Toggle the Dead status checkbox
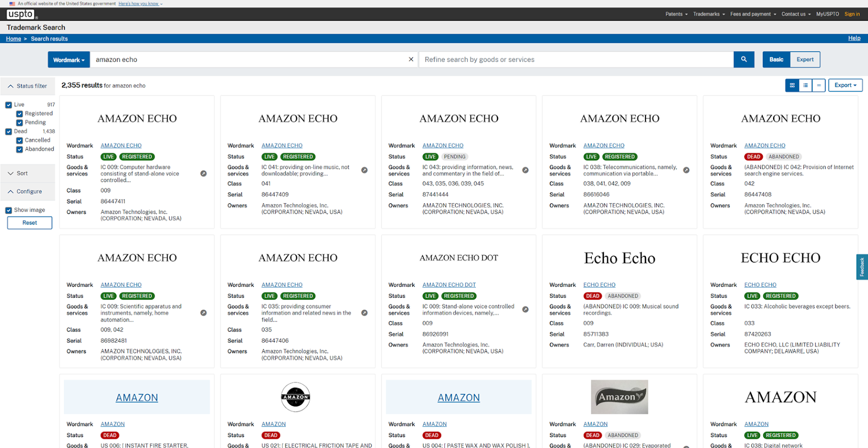The image size is (868, 448). pos(9,131)
